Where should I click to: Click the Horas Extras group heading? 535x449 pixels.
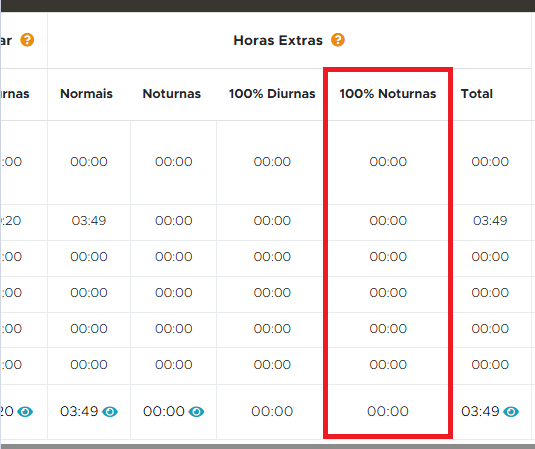click(278, 40)
